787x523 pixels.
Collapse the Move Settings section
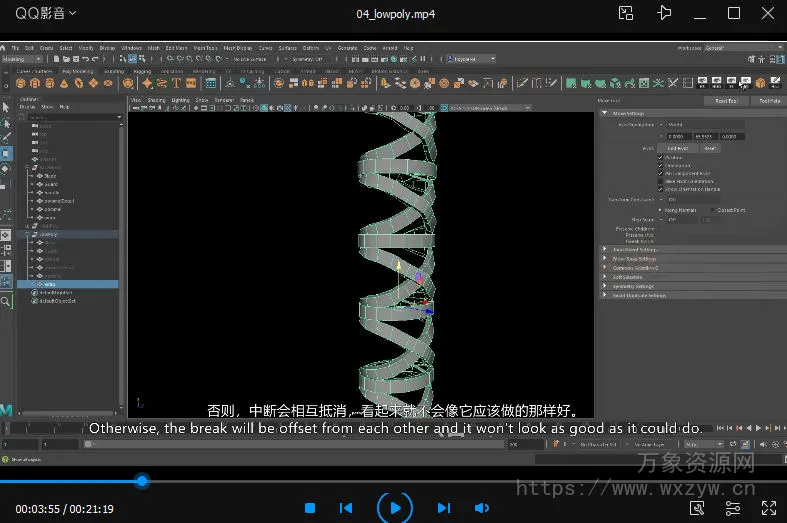point(604,113)
